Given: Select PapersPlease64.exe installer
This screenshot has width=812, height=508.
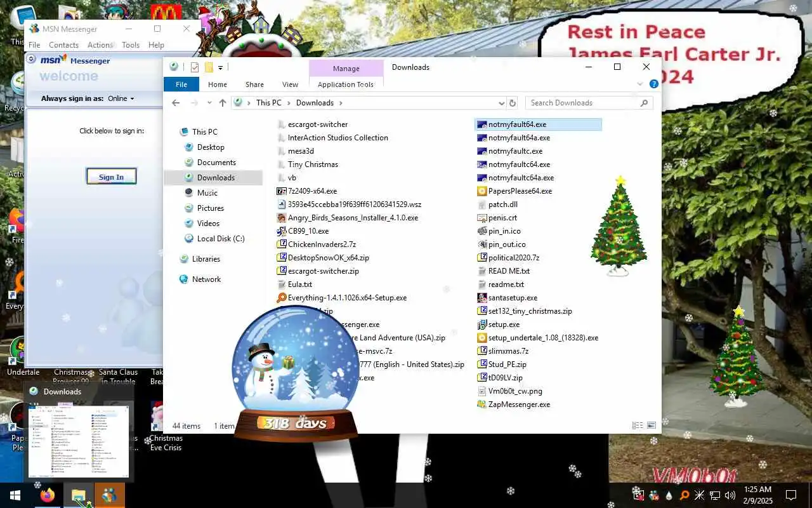Looking at the screenshot, I should [514, 191].
